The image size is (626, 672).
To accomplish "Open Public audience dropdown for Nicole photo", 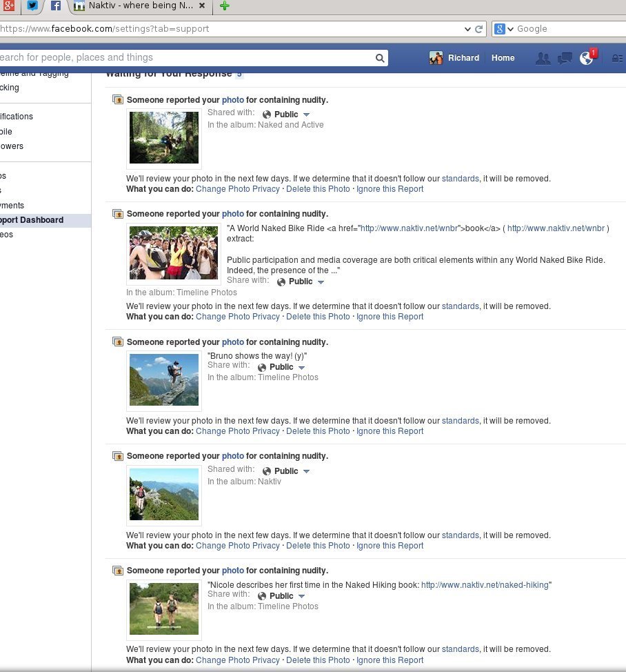I will pos(287,596).
